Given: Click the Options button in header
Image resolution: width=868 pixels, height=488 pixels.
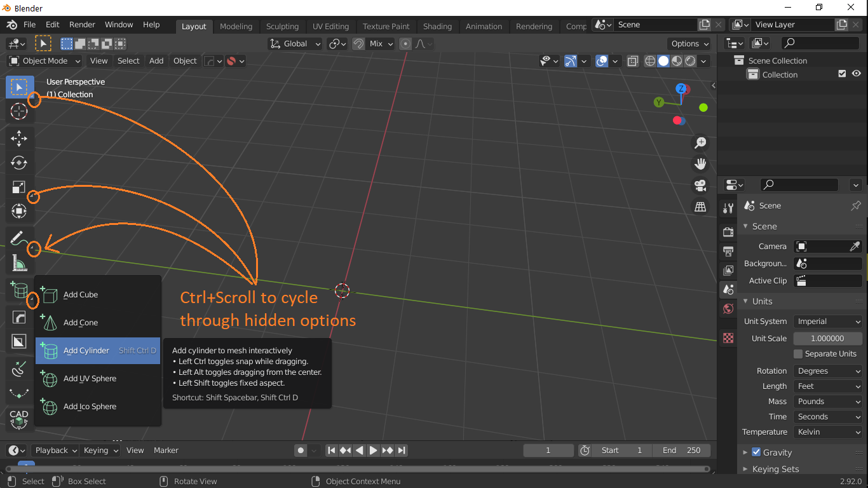Looking at the screenshot, I should click(x=690, y=44).
